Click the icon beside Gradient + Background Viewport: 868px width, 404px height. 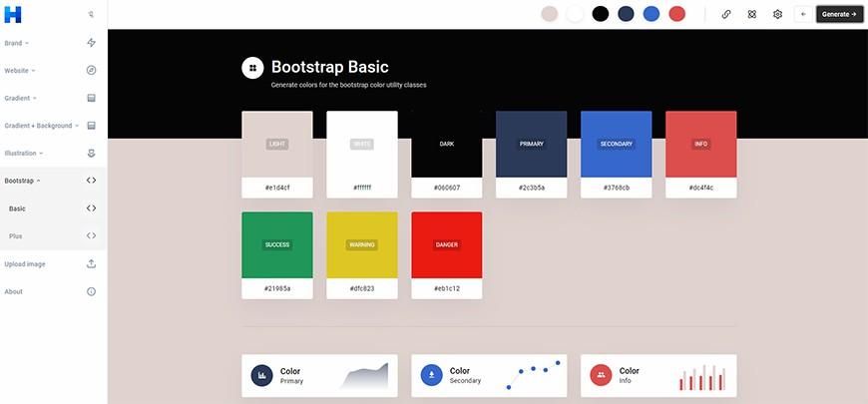[92, 126]
